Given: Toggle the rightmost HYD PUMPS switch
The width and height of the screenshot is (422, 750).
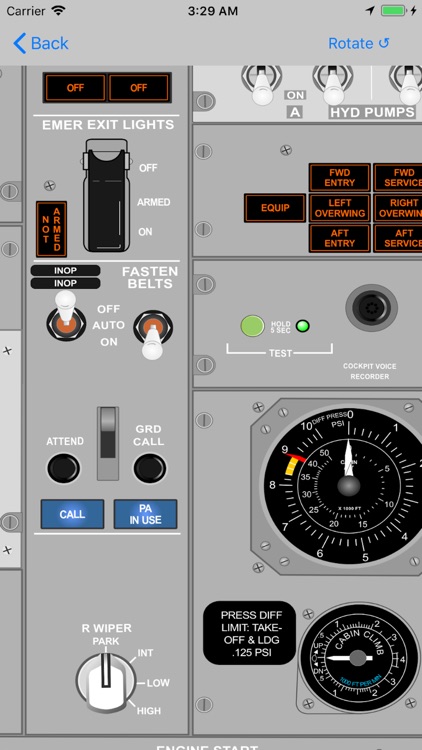Looking at the screenshot, I should coord(407,84).
